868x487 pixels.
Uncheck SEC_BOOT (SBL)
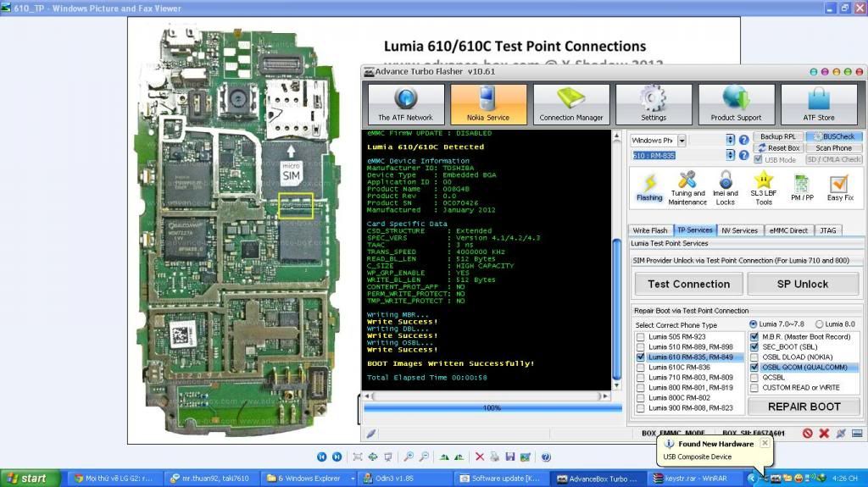coord(754,347)
